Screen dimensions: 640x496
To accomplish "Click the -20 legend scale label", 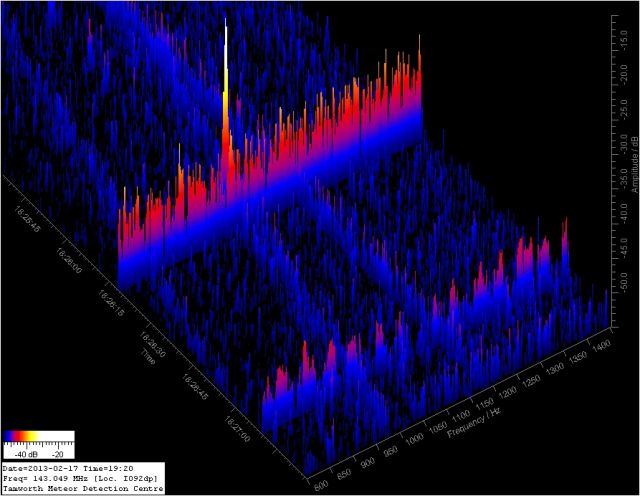I will (x=58, y=451).
